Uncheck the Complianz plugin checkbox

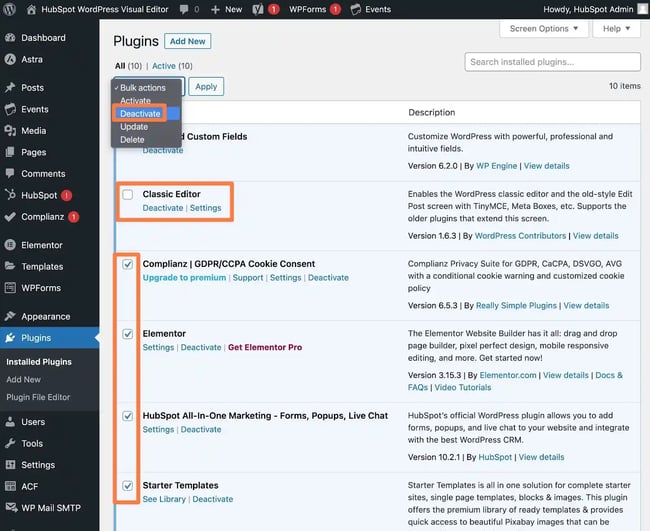(x=128, y=264)
